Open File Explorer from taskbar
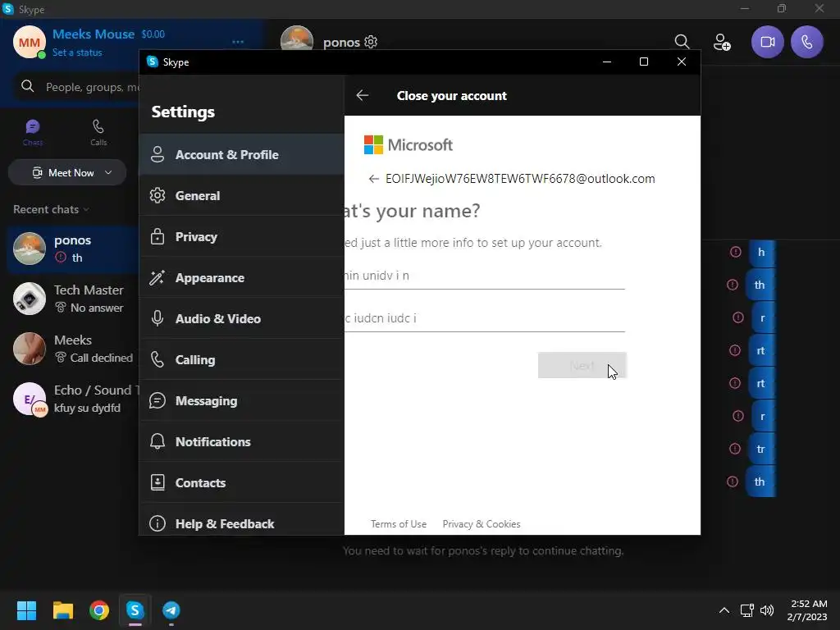 coord(62,610)
